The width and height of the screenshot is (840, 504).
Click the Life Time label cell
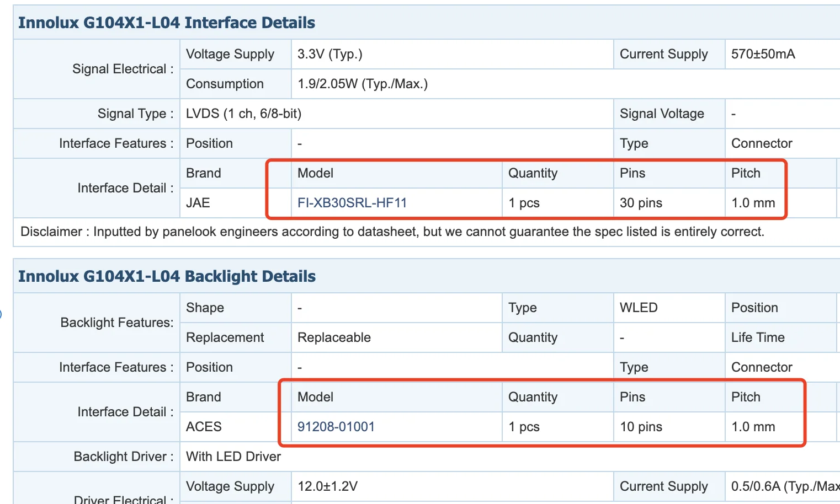(758, 337)
